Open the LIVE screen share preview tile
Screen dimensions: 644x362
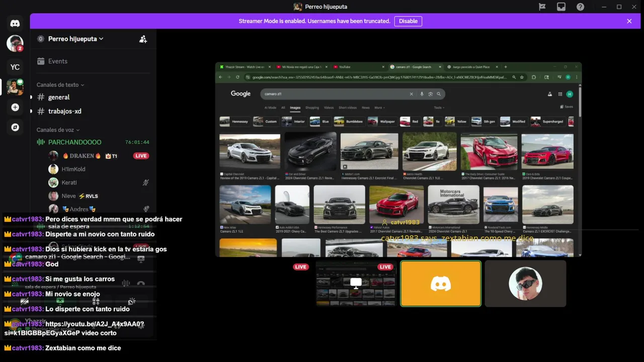click(356, 284)
